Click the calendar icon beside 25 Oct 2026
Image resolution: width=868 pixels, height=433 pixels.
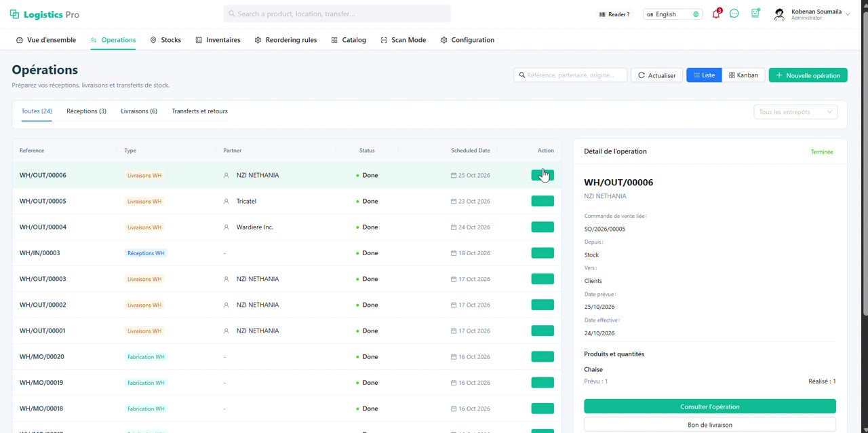pos(454,175)
